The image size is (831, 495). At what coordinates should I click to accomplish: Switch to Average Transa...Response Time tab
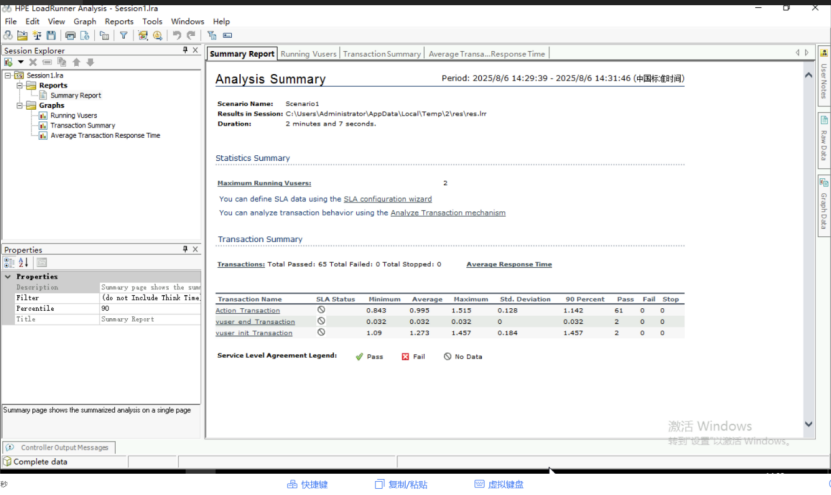click(487, 54)
